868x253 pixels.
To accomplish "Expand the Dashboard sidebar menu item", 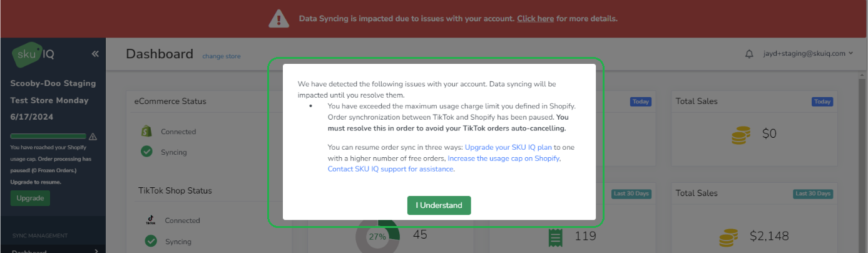I will click(53, 250).
